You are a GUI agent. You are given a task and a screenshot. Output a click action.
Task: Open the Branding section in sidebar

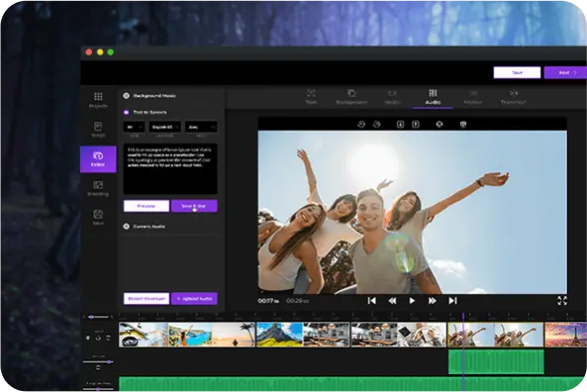coord(98,188)
